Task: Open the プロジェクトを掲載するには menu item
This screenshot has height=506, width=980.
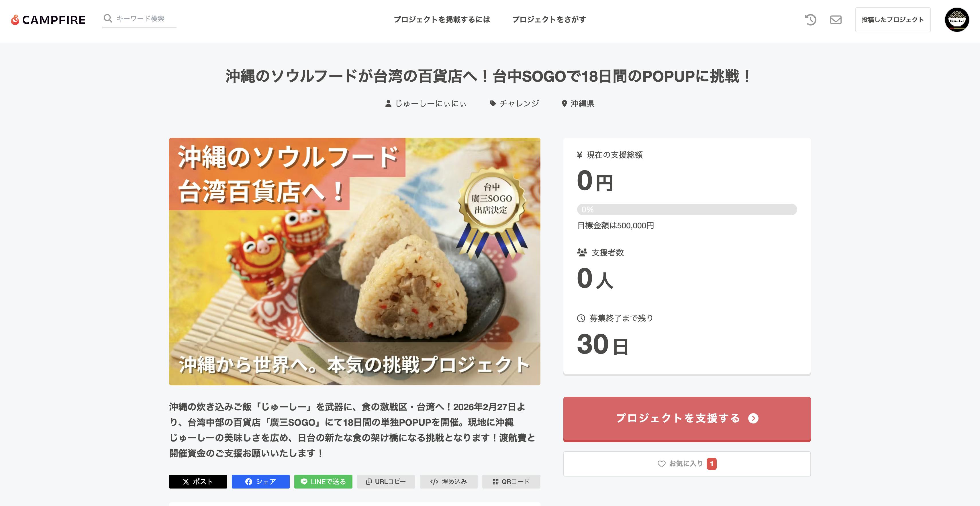Action: (442, 20)
